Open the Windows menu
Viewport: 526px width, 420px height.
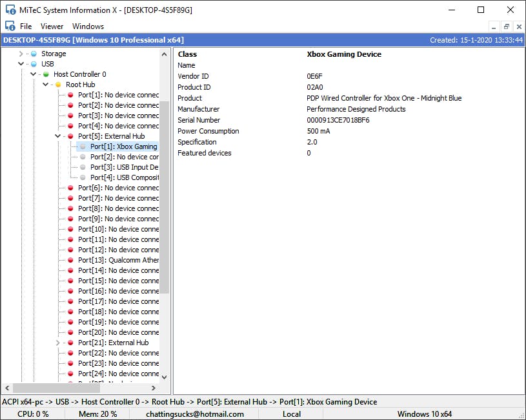pyautogui.click(x=88, y=26)
